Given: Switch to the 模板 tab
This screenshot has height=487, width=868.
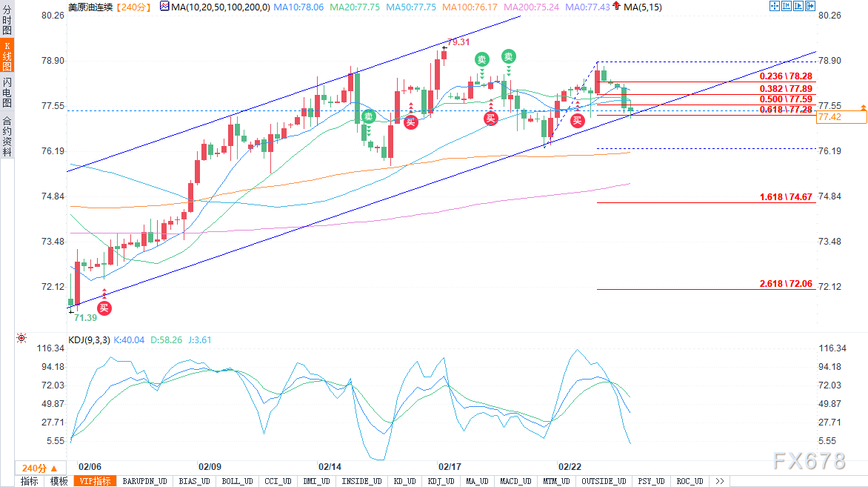Looking at the screenshot, I should 59,481.
